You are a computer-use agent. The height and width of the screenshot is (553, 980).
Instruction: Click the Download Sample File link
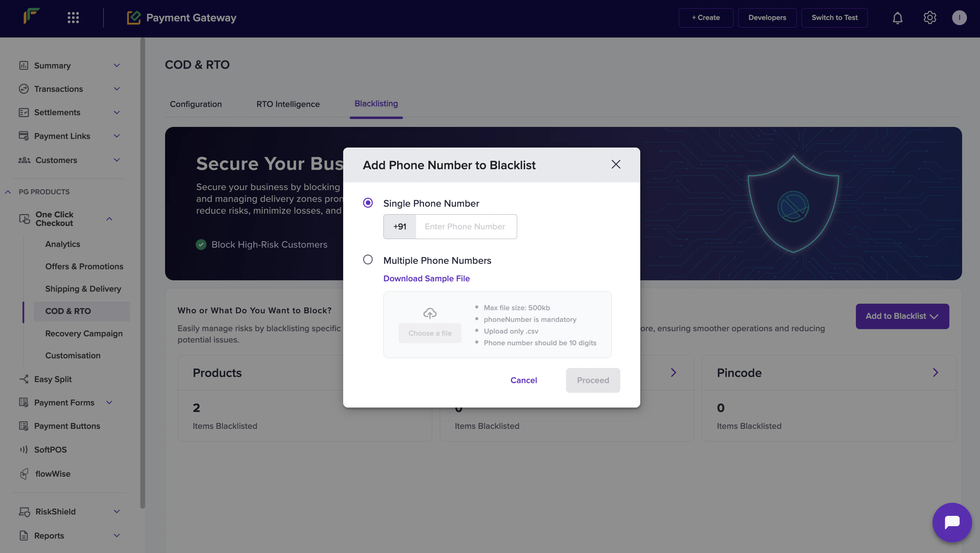[x=426, y=279]
